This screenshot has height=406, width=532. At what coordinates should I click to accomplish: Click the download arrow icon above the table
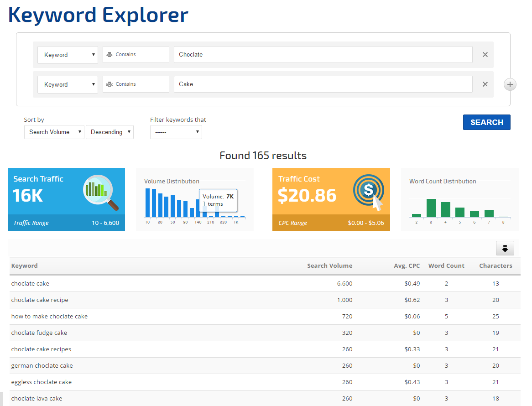click(x=505, y=248)
